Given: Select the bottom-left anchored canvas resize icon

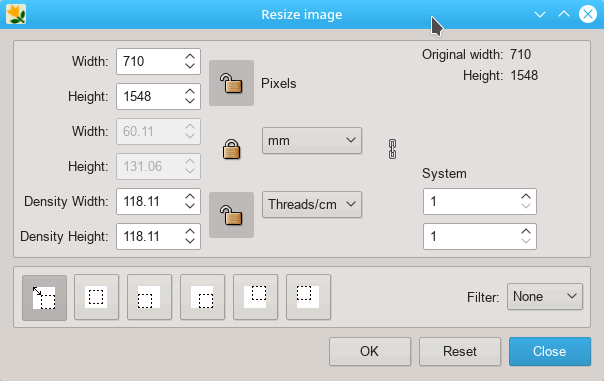Looking at the screenshot, I should coord(149,297).
